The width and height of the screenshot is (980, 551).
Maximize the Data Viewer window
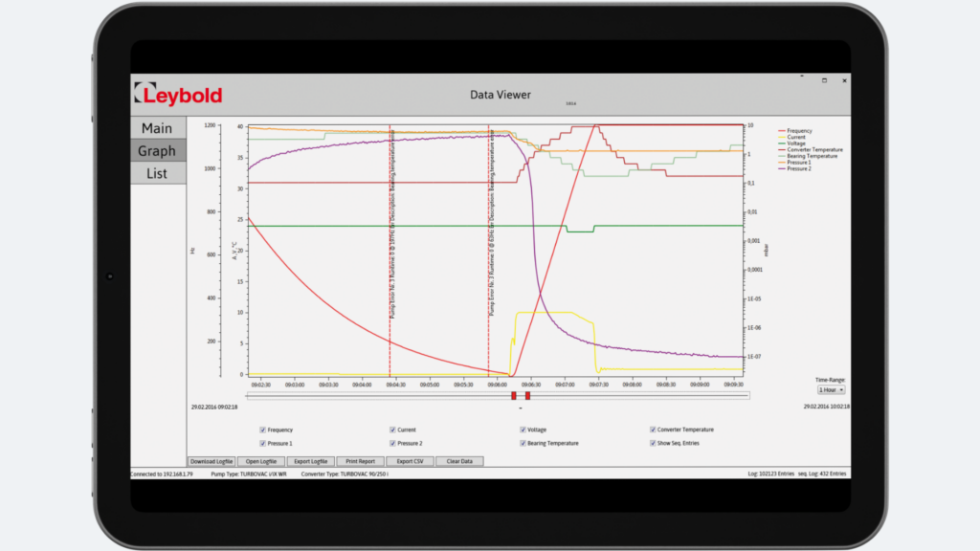click(x=824, y=80)
